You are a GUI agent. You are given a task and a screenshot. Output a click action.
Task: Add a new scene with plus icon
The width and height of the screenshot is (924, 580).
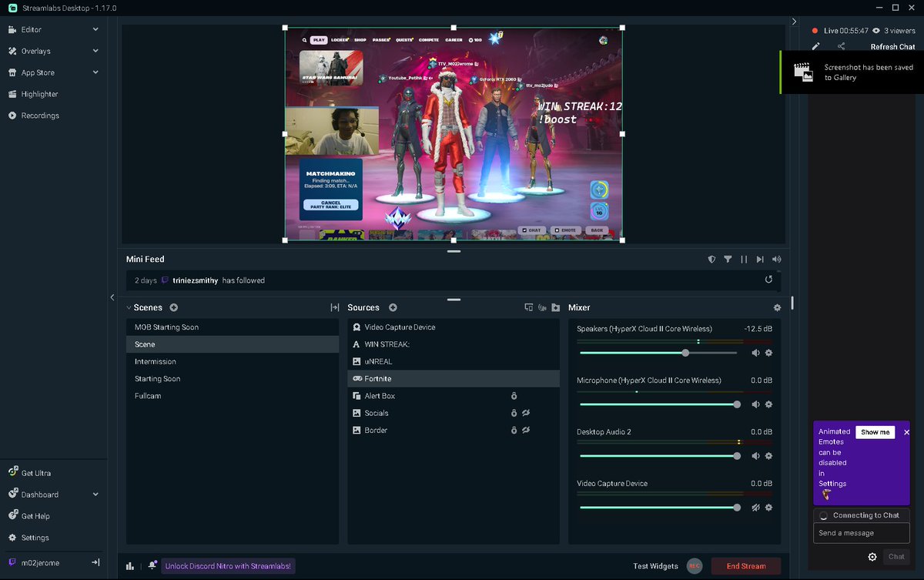(173, 307)
